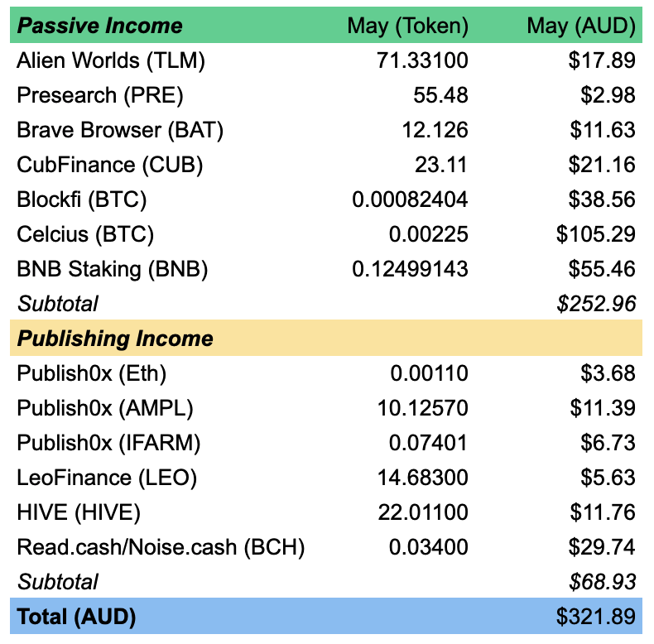Click the AUD value $6.73
Image resolution: width=654 pixels, height=644 pixels.
pyautogui.click(x=608, y=443)
